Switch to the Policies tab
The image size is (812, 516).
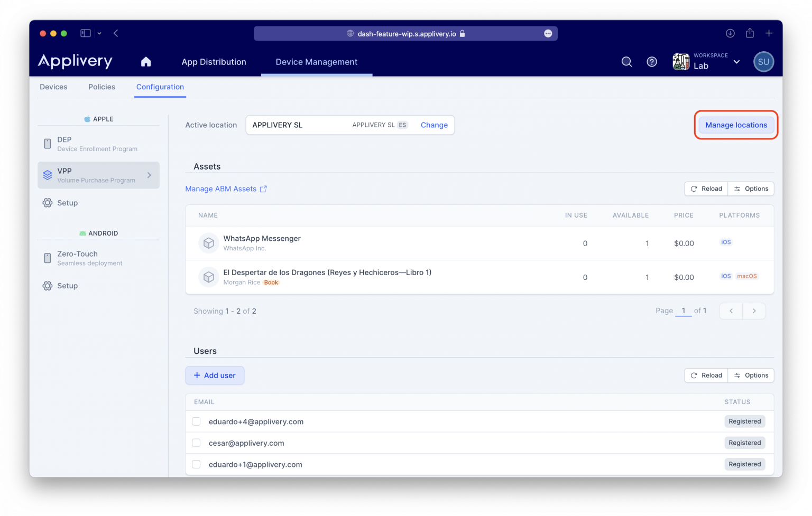(x=101, y=87)
